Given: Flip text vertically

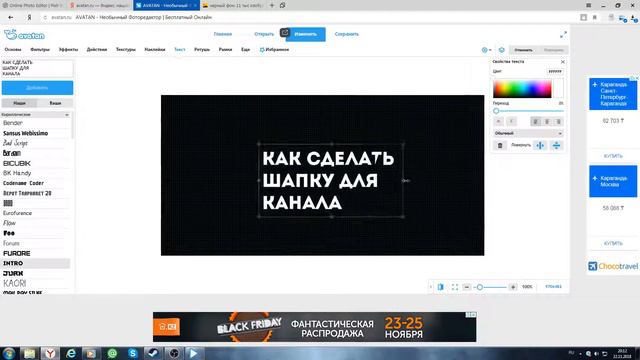Looking at the screenshot, I should 556,145.
